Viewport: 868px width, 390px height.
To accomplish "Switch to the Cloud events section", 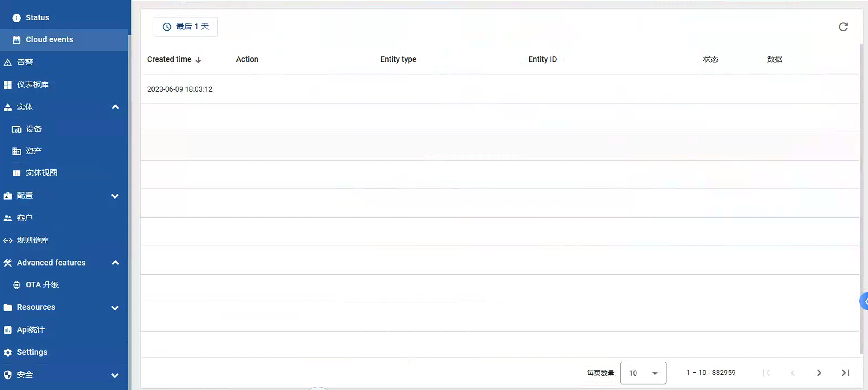I will [x=49, y=39].
